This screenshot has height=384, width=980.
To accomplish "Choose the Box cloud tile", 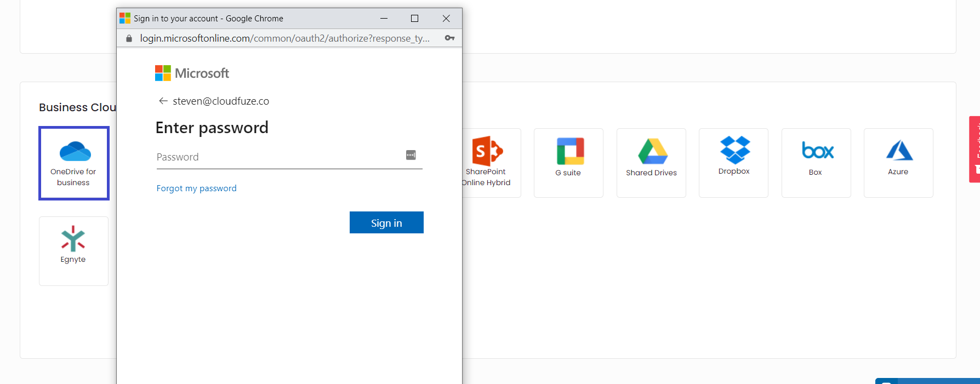I will tap(816, 163).
